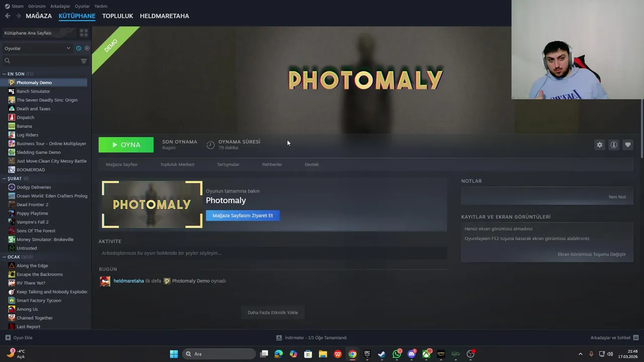Open Tartışmalar link
The height and width of the screenshot is (362, 644).
click(228, 164)
